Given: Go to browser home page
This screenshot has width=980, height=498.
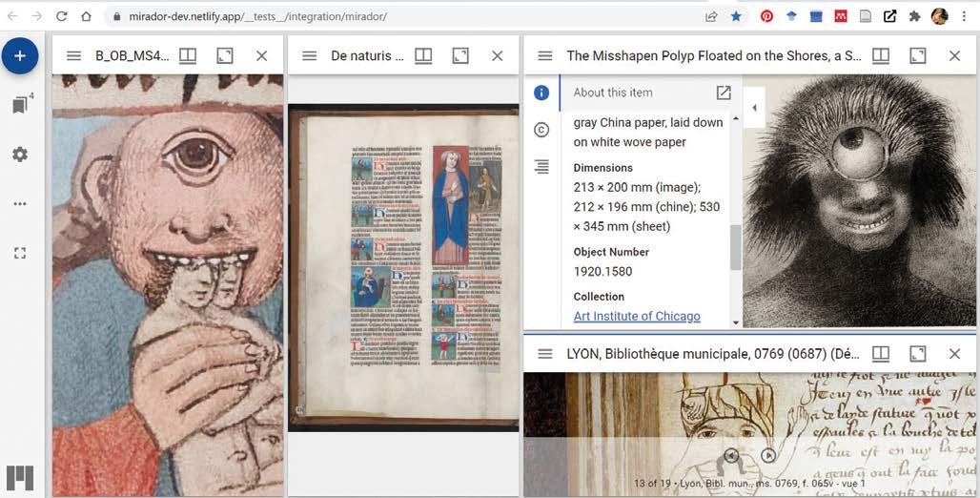Looking at the screenshot, I should coord(86,16).
